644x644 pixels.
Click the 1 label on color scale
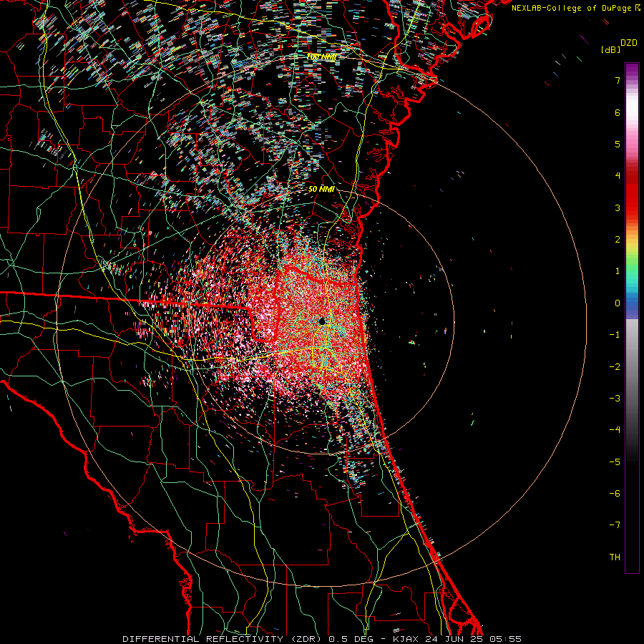pyautogui.click(x=618, y=271)
